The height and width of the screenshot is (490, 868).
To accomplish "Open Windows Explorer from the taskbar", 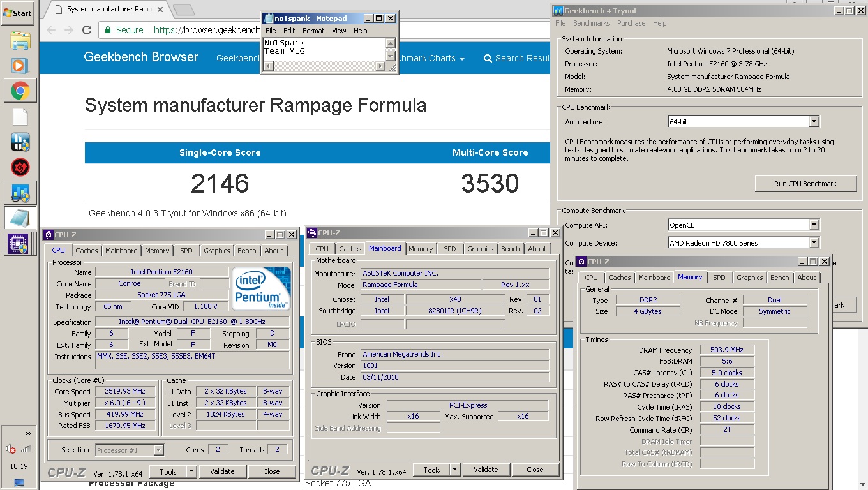I will pyautogui.click(x=20, y=41).
